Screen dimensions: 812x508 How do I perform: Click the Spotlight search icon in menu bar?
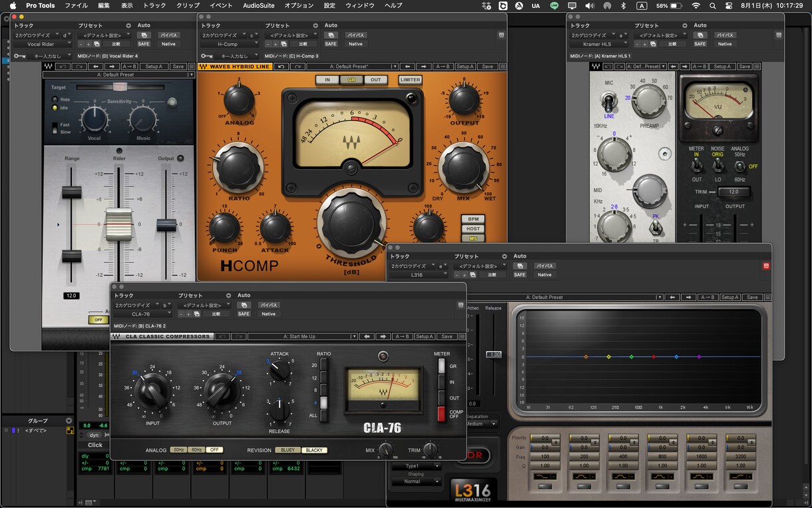tap(713, 5)
